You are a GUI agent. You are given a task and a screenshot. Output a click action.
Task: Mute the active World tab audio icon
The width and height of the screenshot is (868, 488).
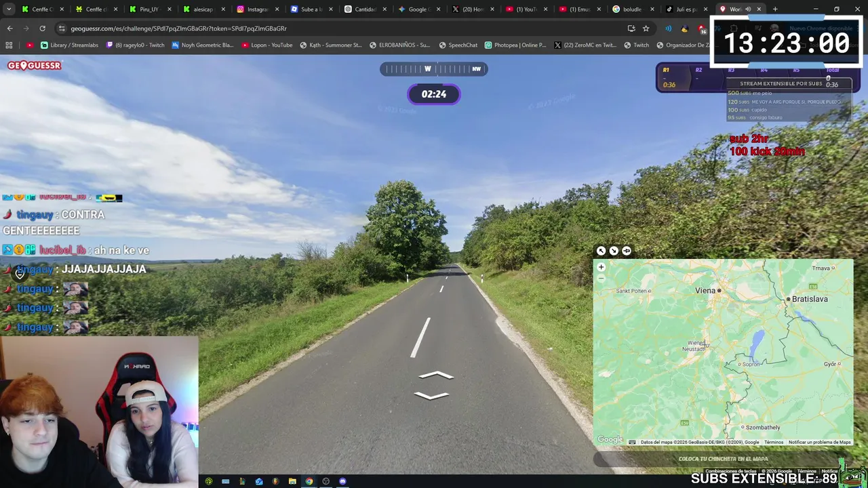coord(748,9)
